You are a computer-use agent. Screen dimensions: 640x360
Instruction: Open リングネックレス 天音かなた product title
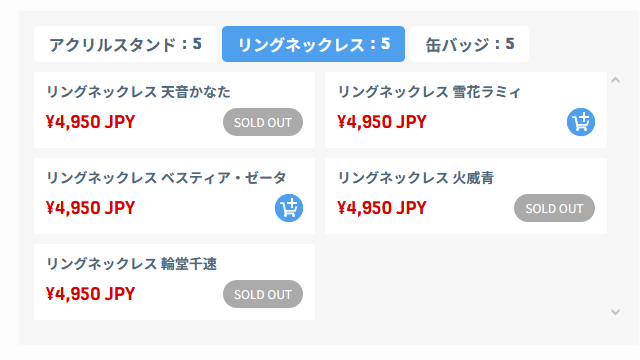coord(138,92)
